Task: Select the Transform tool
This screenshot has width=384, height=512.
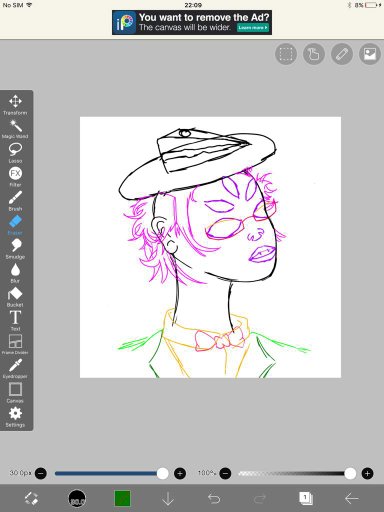Action: [x=15, y=105]
